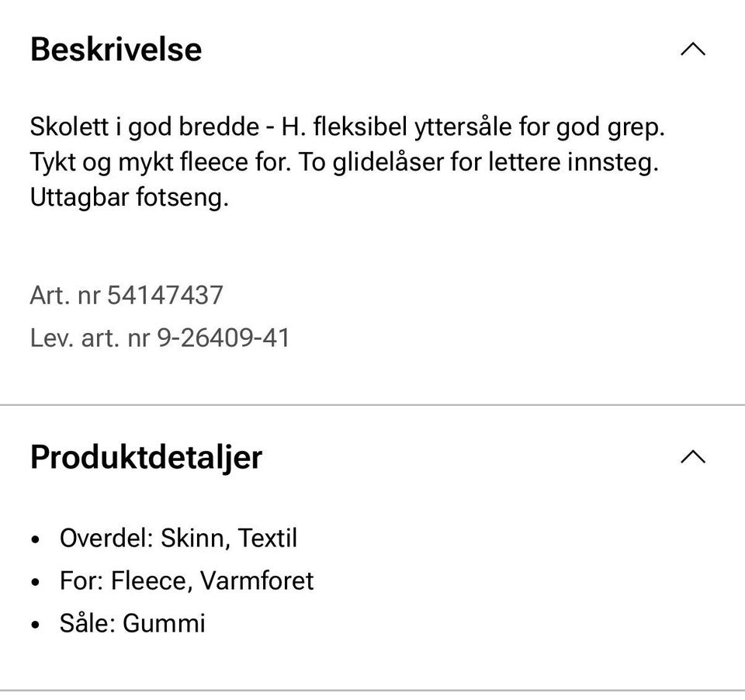Click the 'Såle: Gummi' line
Screen dimensions: 745x700
pos(132,623)
